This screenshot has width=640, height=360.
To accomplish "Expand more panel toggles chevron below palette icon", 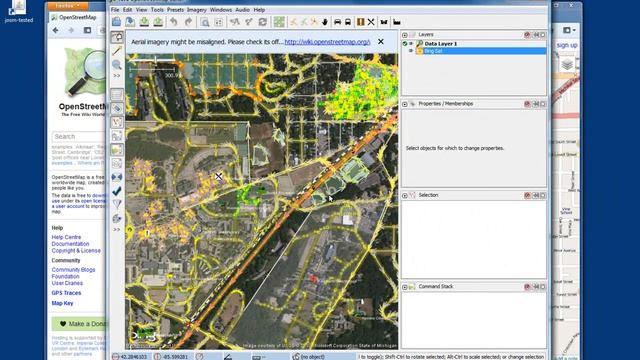I will (x=117, y=230).
